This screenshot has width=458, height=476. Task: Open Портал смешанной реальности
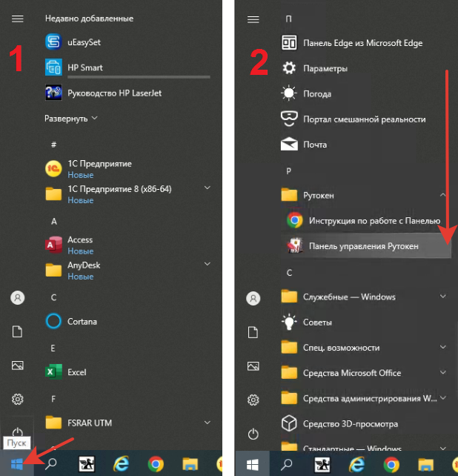coord(353,119)
